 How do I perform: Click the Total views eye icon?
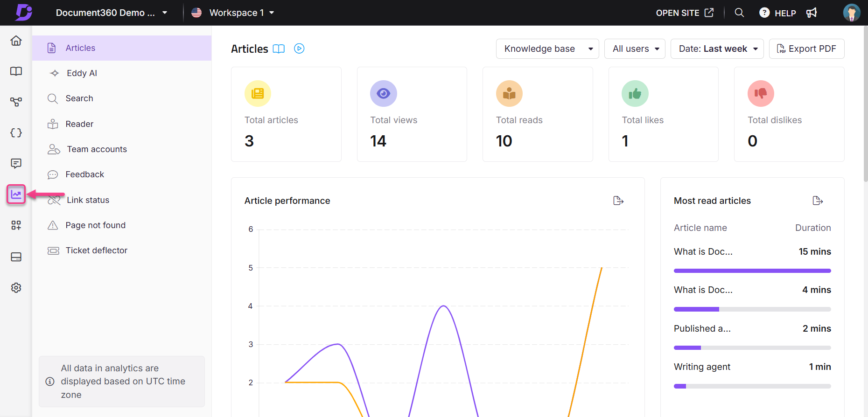[x=384, y=94]
